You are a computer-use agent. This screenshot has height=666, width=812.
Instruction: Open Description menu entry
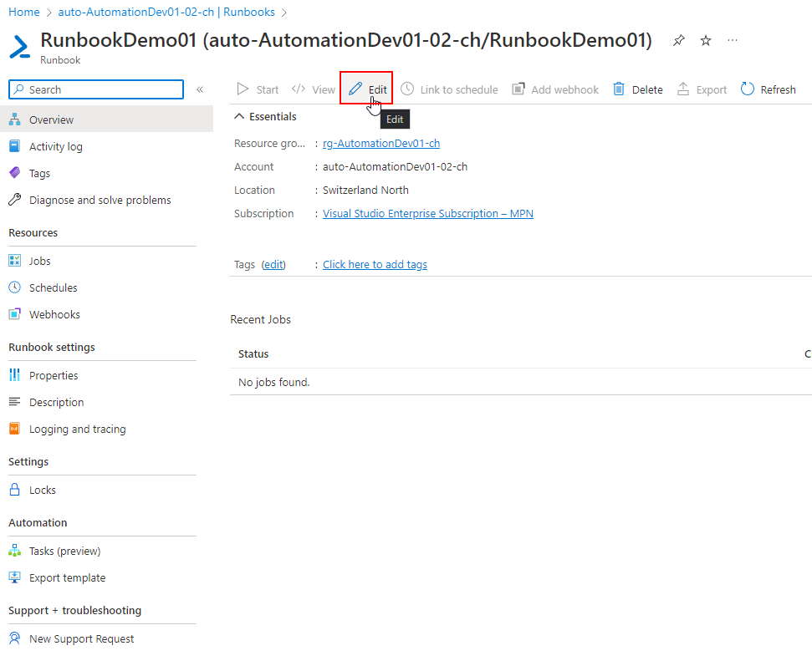107,402
